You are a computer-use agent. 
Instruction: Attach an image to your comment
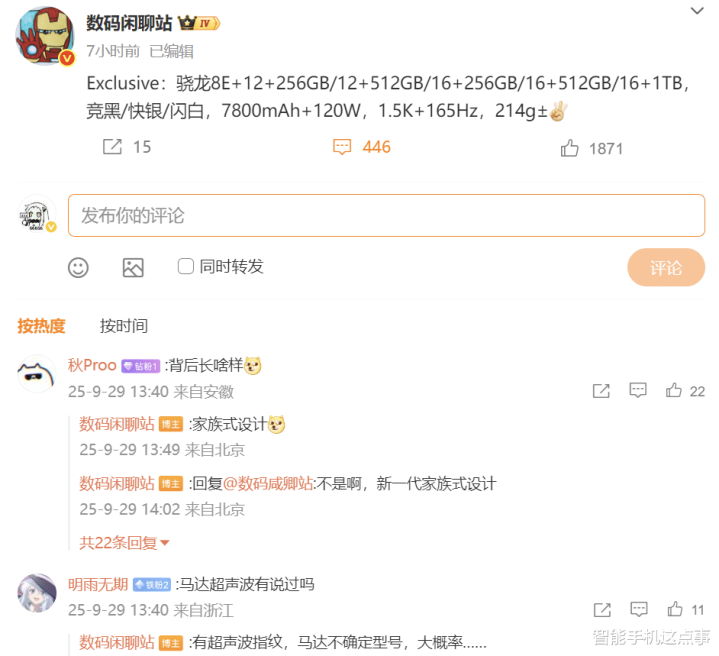133,267
